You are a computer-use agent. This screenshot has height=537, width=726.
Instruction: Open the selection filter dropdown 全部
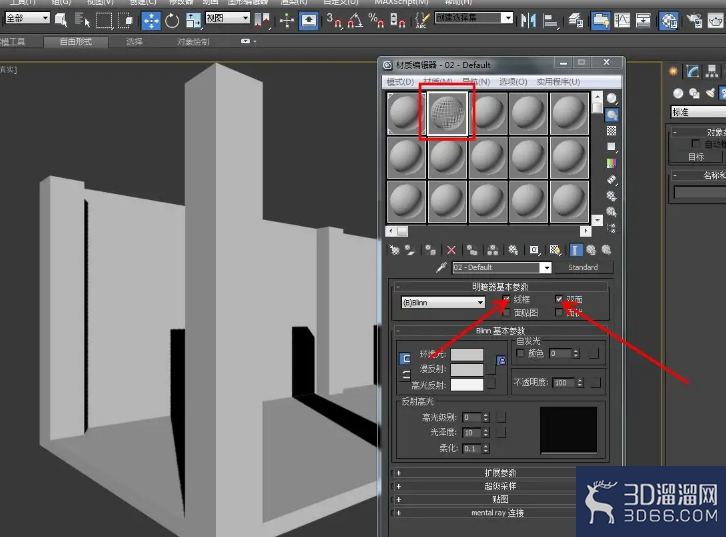pyautogui.click(x=27, y=18)
